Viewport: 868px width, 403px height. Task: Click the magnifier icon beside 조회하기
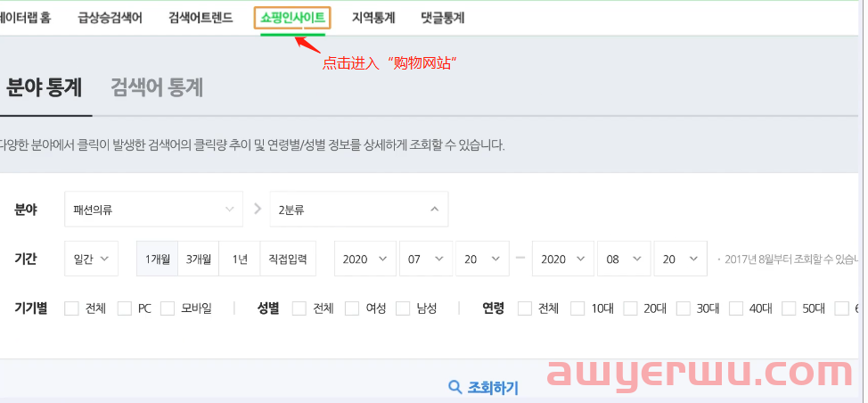(x=455, y=387)
